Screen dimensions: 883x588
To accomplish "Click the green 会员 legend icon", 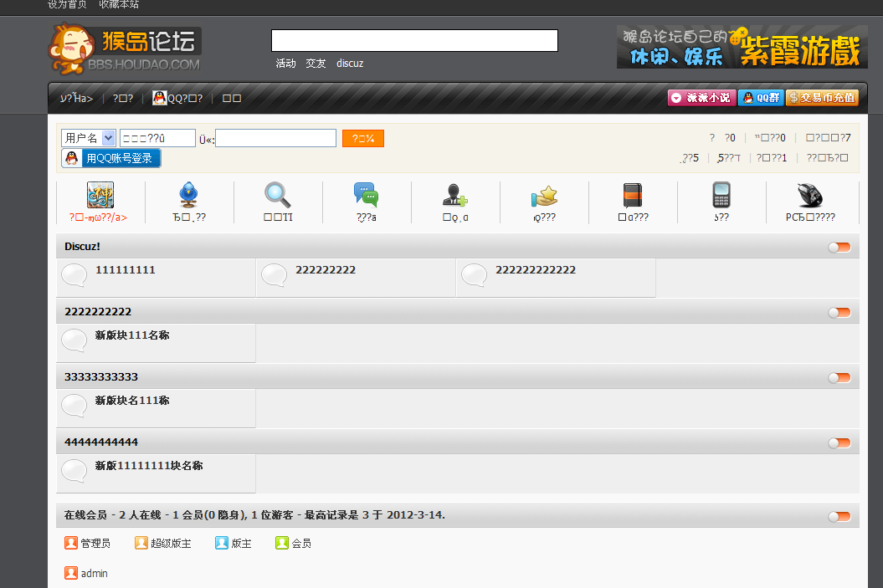I will point(282,543).
